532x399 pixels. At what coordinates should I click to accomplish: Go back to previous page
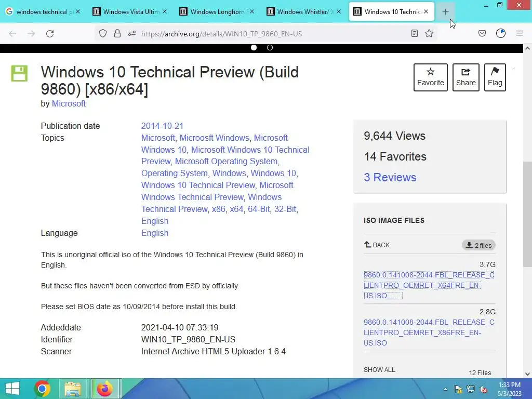(x=12, y=34)
